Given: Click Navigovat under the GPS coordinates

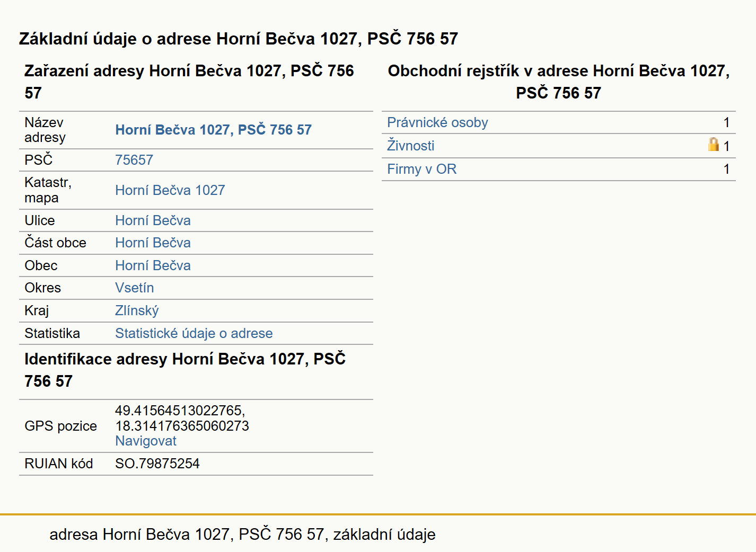Looking at the screenshot, I should pyautogui.click(x=146, y=441).
